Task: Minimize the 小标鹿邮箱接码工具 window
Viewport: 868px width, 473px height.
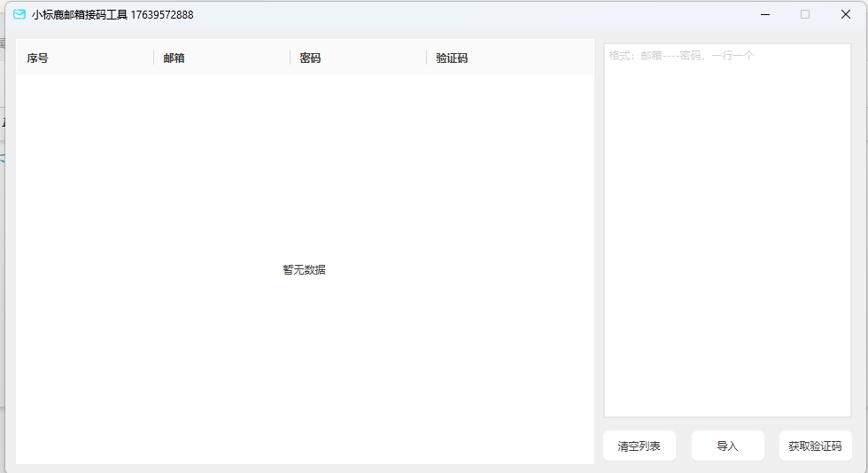Action: point(764,14)
